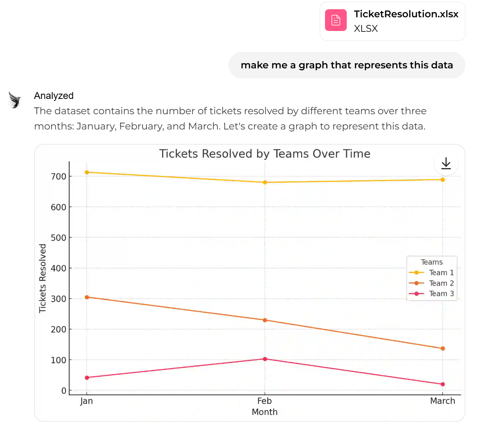Expand the Analyzed section
Screen dimensions: 504x427
(53, 96)
